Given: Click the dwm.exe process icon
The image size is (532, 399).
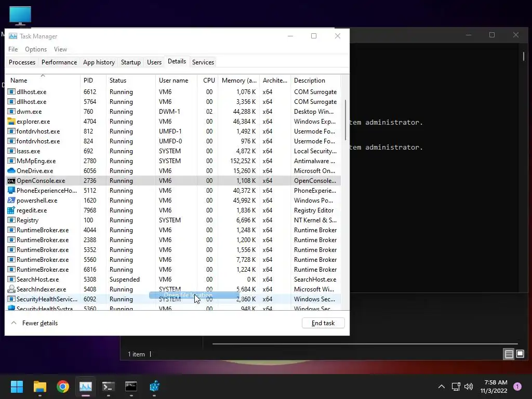Looking at the screenshot, I should [x=11, y=112].
